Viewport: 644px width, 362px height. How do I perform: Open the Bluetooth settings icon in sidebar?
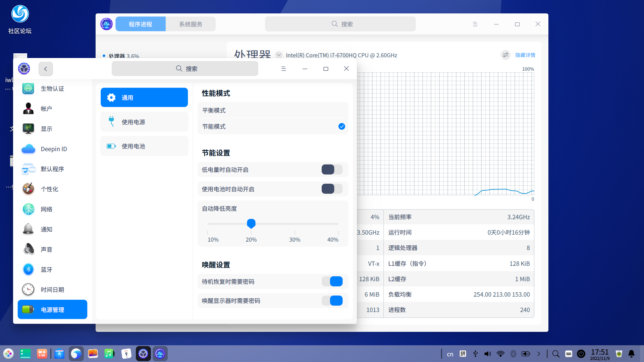click(28, 269)
